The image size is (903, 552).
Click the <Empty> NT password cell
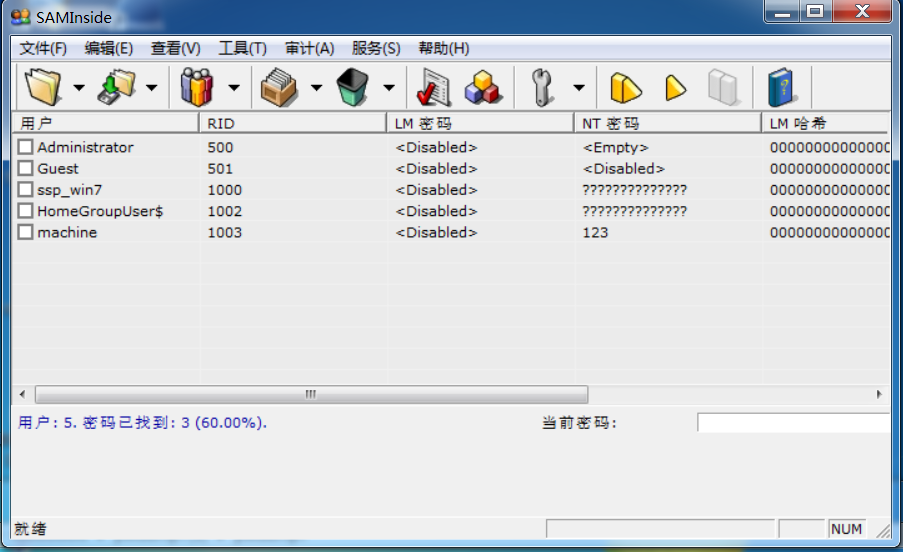click(616, 147)
